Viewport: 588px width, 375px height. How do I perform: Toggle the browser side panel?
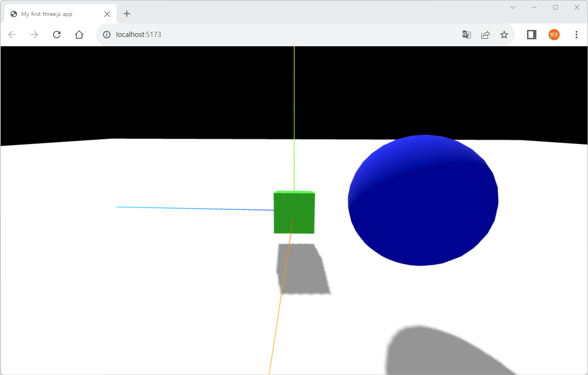point(531,34)
